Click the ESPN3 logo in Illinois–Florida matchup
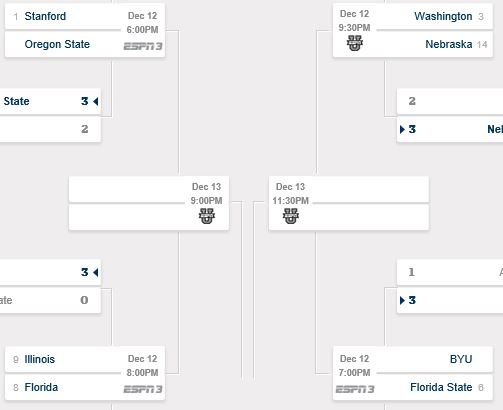The image size is (503, 410). pyautogui.click(x=143, y=389)
